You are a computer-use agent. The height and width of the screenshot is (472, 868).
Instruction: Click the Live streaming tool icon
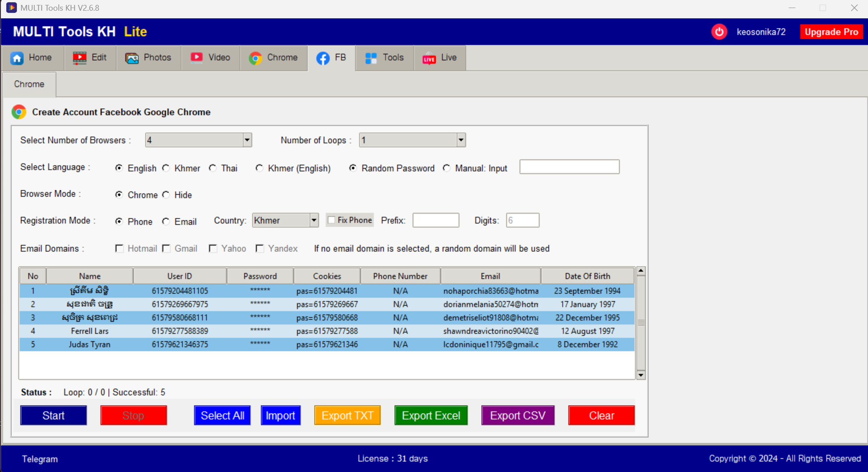(428, 57)
